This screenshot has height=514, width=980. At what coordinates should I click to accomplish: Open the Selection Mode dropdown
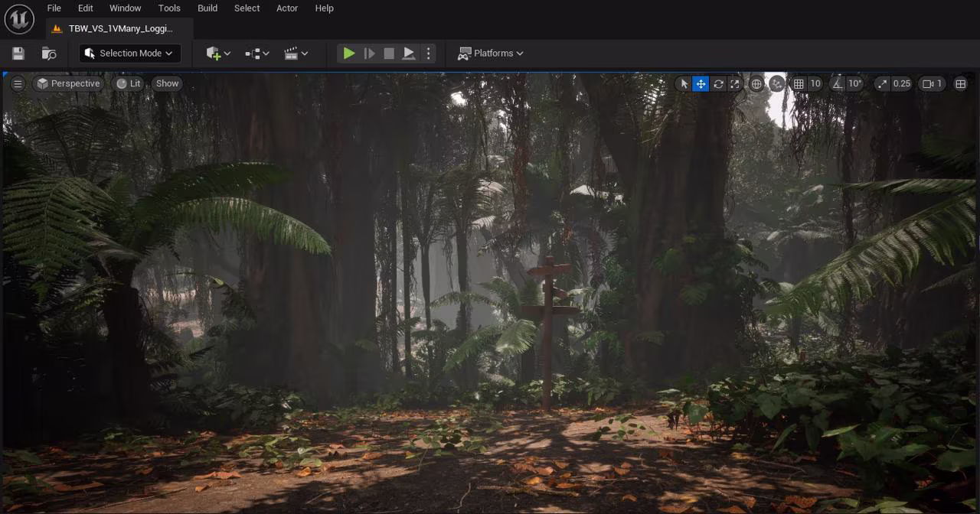tap(129, 54)
